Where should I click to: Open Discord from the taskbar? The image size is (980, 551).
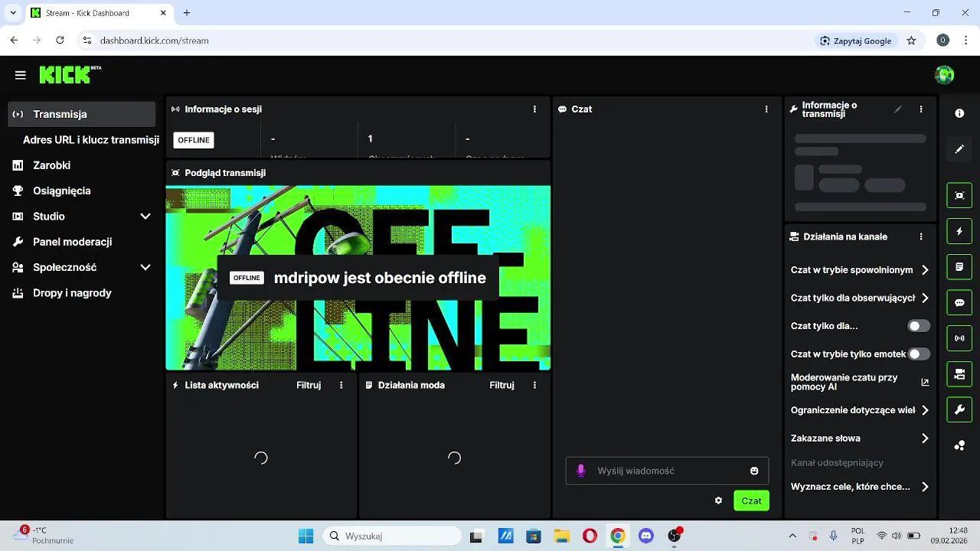645,536
